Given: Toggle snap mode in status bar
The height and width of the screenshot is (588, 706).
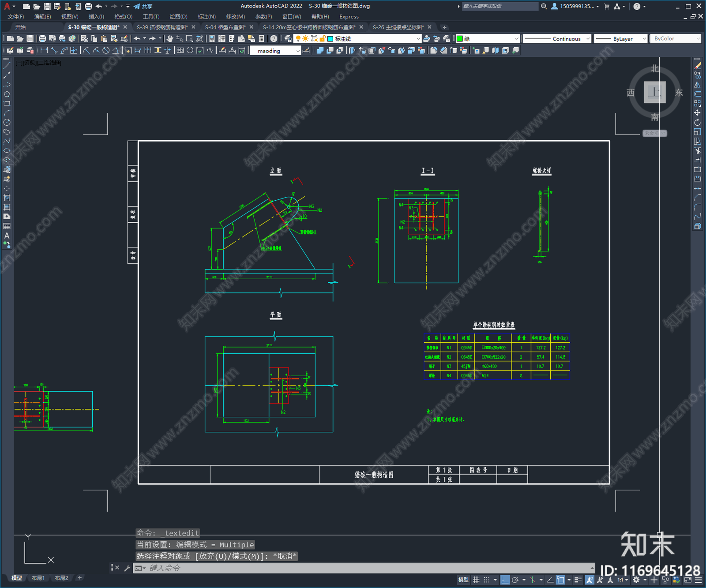Looking at the screenshot, I should point(486,580).
